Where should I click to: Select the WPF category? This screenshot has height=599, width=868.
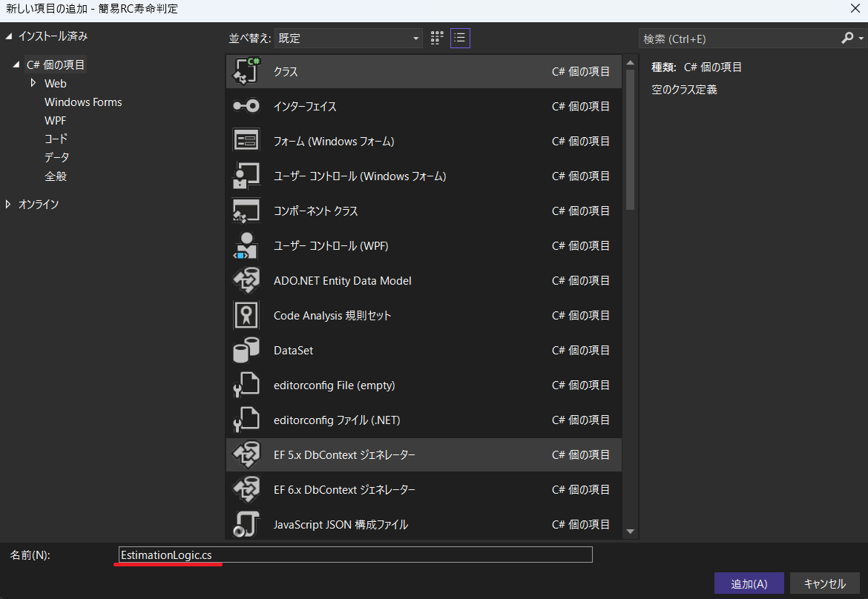[x=56, y=120]
